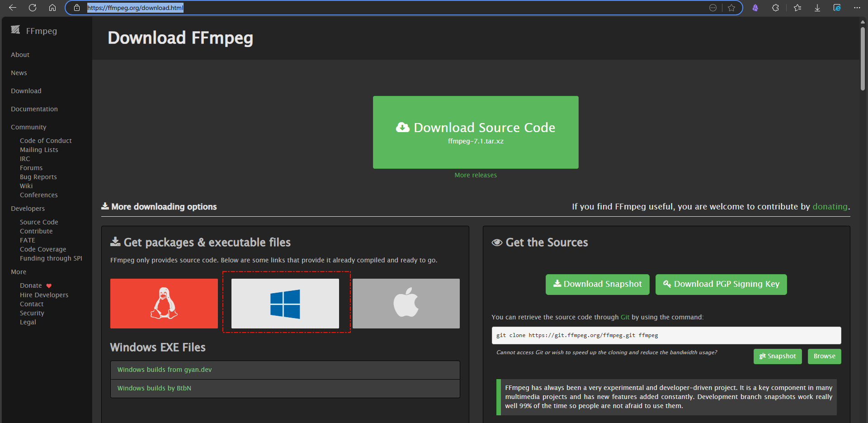868x423 pixels.
Task: Open Bug Reports link
Action: (x=38, y=177)
